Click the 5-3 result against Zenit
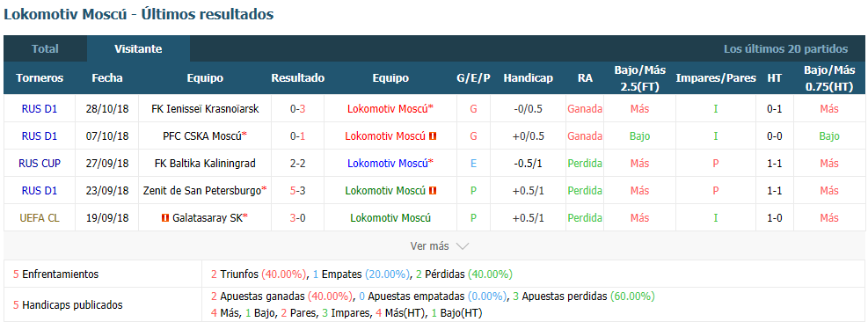Viewport: 868px width, 322px height. click(x=298, y=191)
